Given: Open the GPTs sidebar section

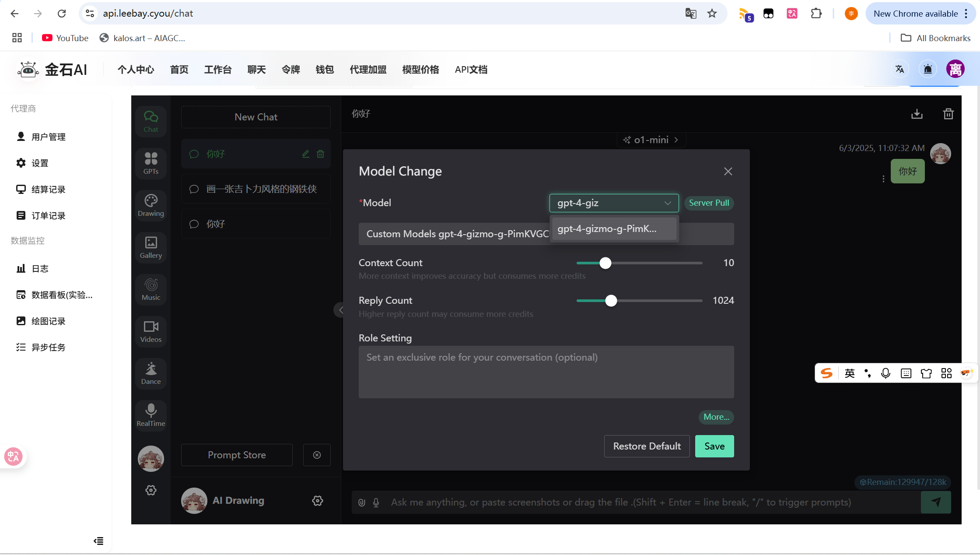Looking at the screenshot, I should point(151,163).
